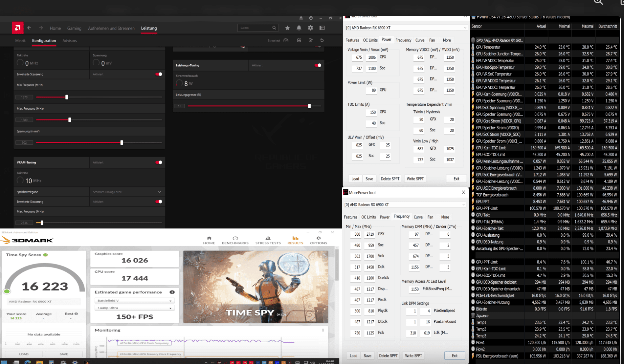
Task: Click the Windows Start button
Action: tap(4, 362)
